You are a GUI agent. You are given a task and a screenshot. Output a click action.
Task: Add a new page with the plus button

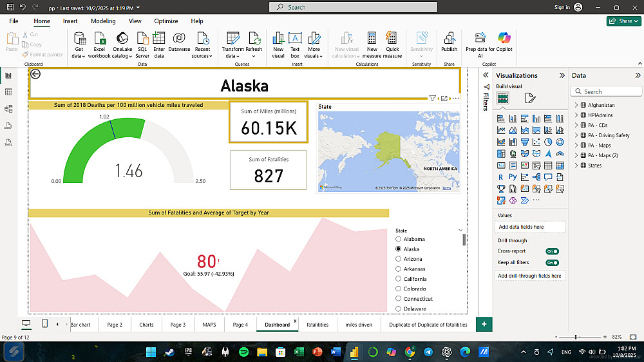point(484,324)
